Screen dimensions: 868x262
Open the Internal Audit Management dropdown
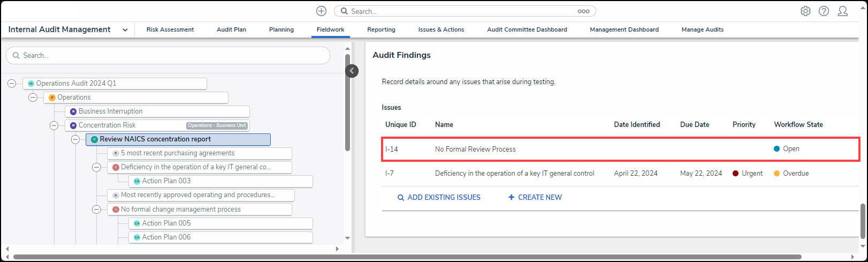125,30
